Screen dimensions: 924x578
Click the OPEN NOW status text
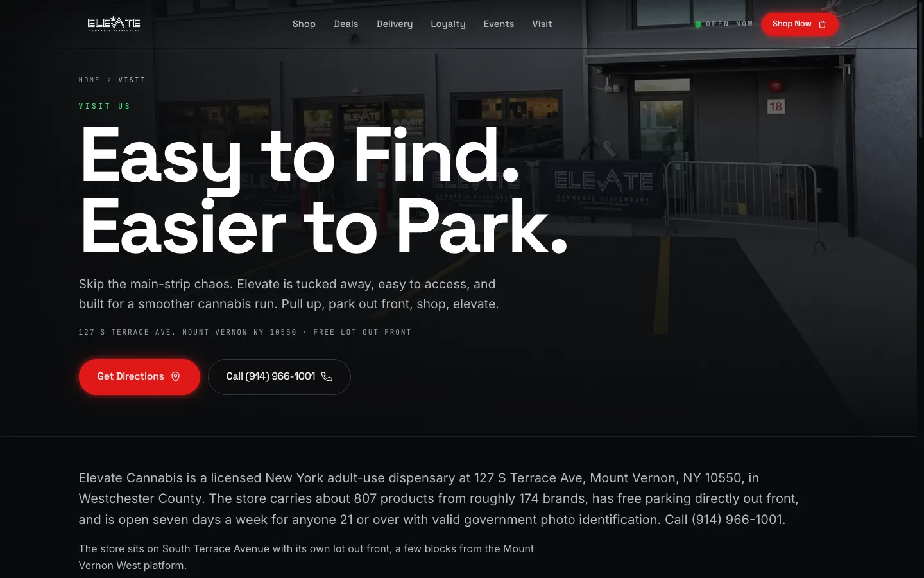coord(730,24)
